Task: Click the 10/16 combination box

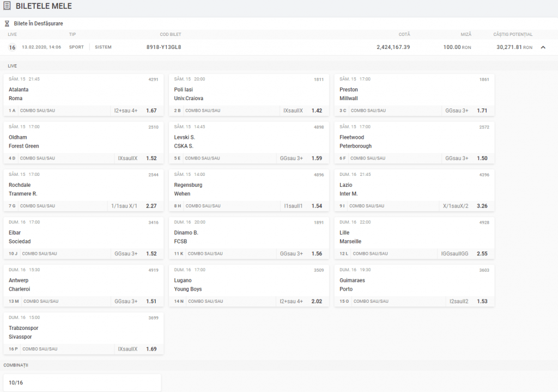Action: (82, 382)
